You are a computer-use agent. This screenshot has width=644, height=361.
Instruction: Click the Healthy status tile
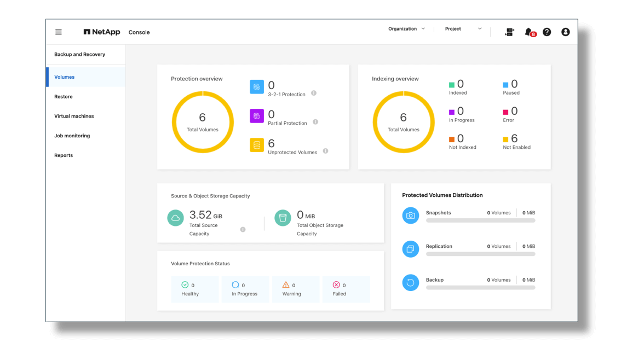point(194,289)
